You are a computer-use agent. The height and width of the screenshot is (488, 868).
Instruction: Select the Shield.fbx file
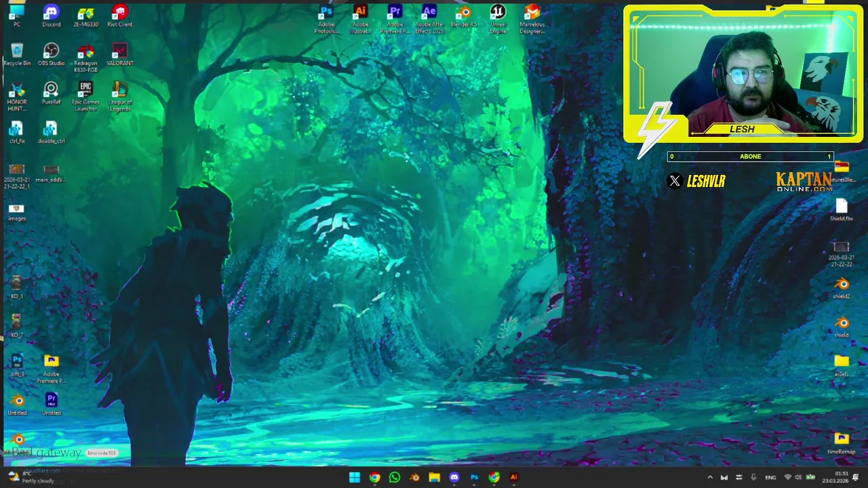coord(842,210)
